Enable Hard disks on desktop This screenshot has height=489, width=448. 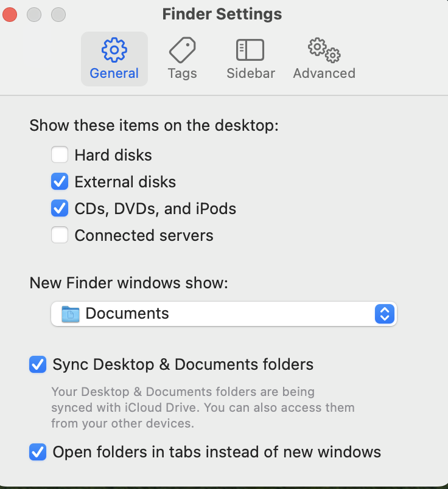60,154
